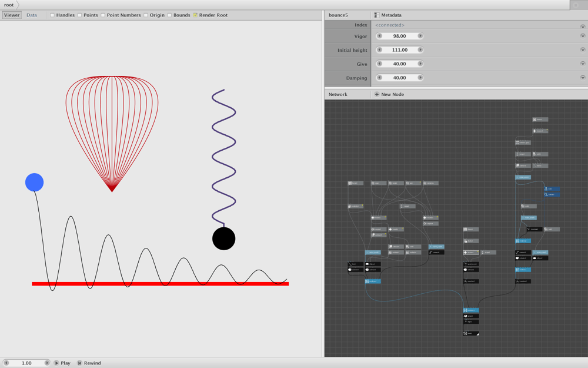Open the Index row dropdown arrow

coord(583,26)
